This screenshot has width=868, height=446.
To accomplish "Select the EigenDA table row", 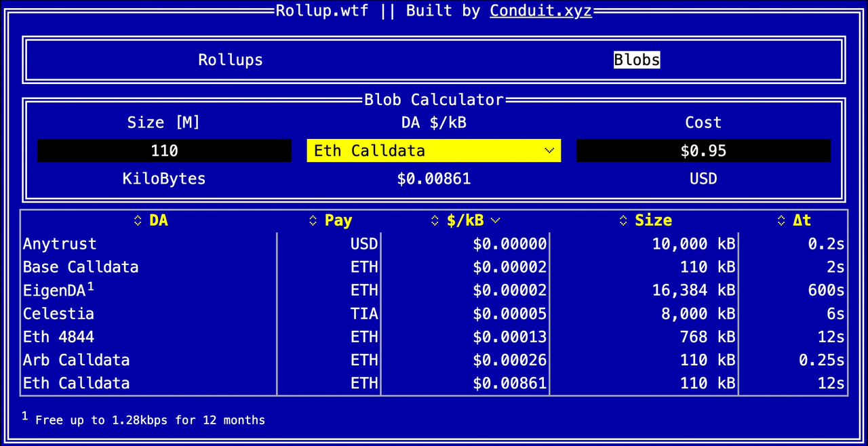I will tap(54, 291).
